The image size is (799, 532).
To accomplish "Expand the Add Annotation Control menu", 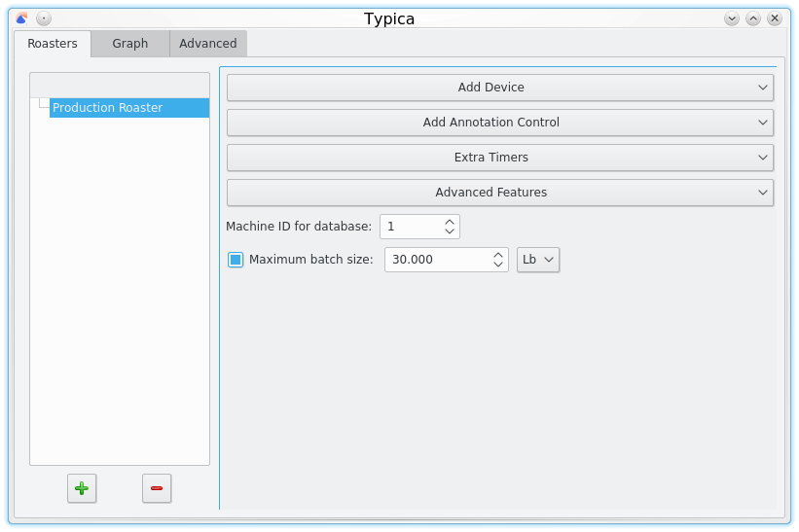I will click(x=499, y=123).
